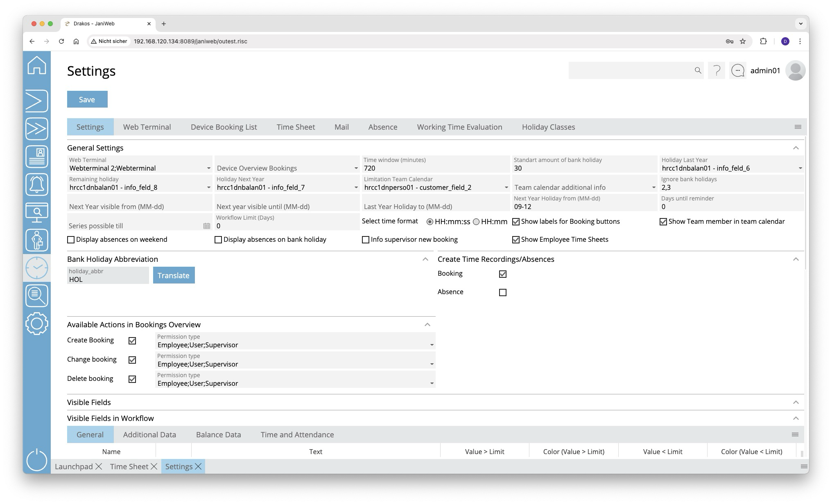This screenshot has width=832, height=504.
Task: Click the Translate button
Action: pos(174,275)
